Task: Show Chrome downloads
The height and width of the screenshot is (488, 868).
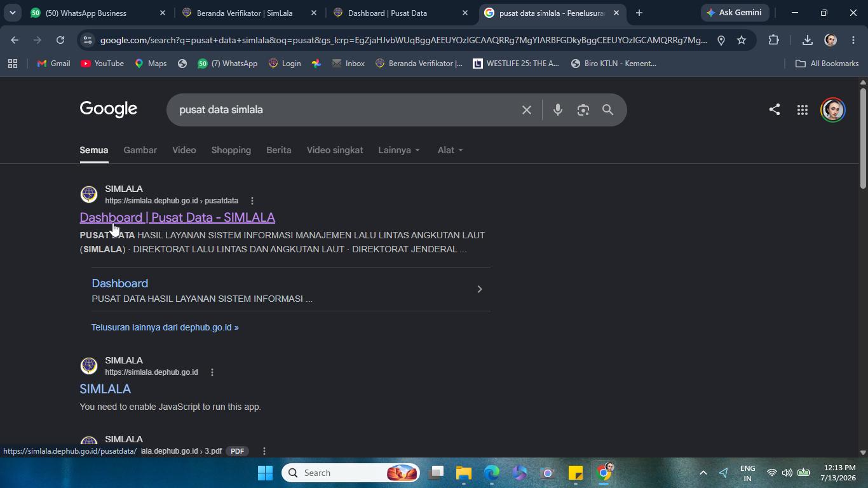Action: click(x=807, y=40)
